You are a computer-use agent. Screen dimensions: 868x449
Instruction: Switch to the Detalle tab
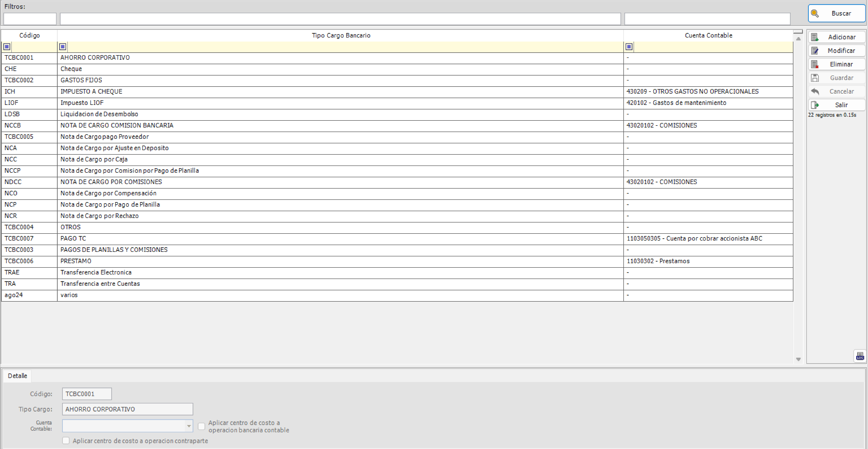[17, 375]
